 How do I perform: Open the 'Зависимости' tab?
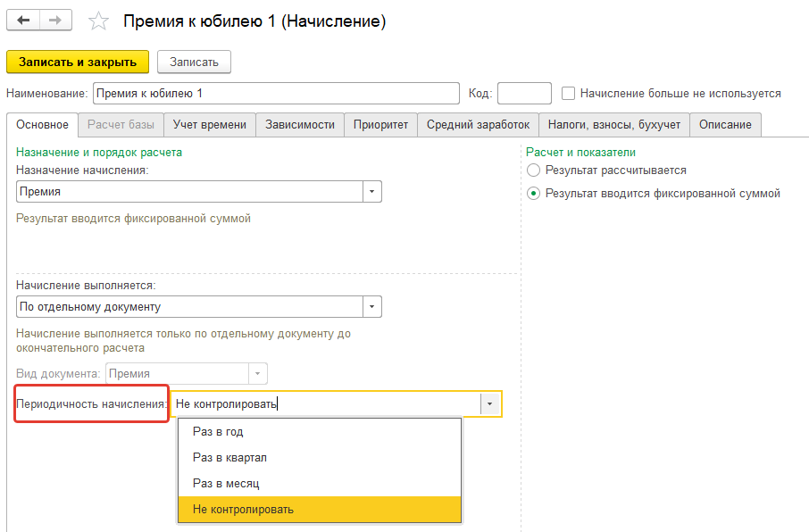pos(300,124)
